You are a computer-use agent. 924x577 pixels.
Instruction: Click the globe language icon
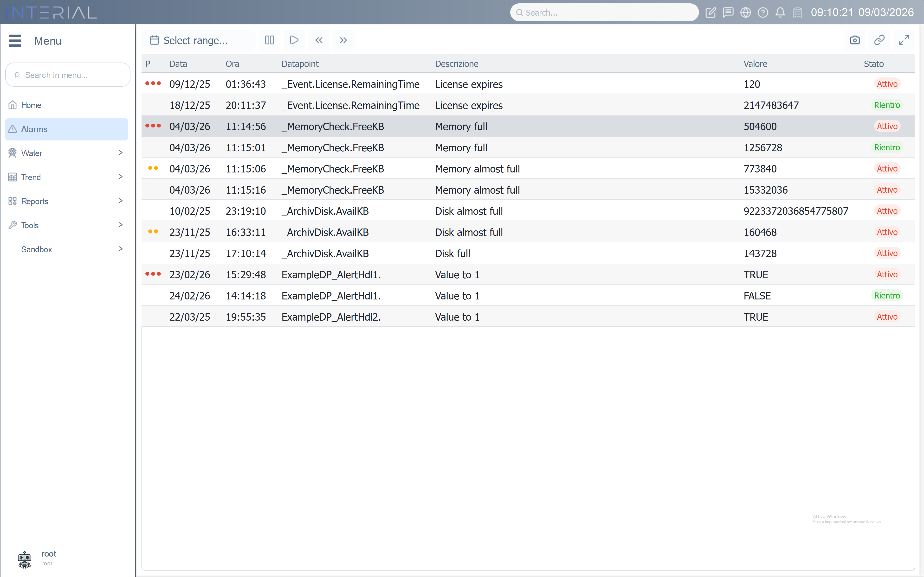745,13
